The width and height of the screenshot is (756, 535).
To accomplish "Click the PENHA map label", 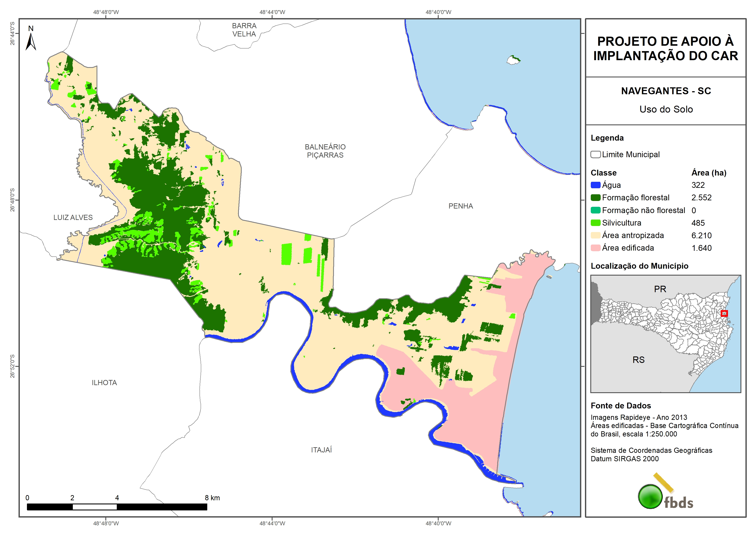I will tap(461, 206).
